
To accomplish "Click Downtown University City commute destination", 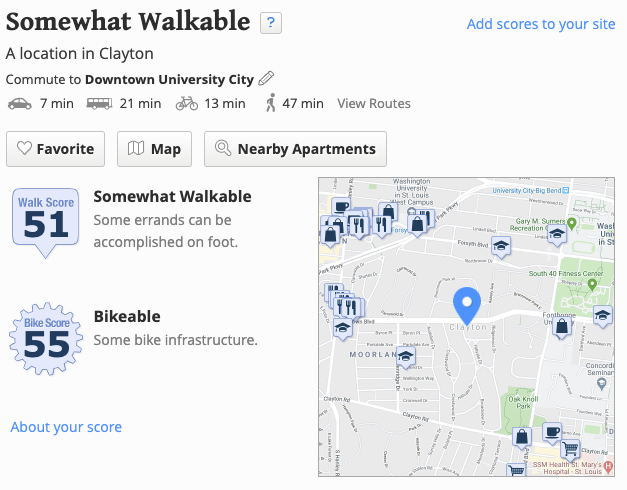I will click(x=170, y=79).
